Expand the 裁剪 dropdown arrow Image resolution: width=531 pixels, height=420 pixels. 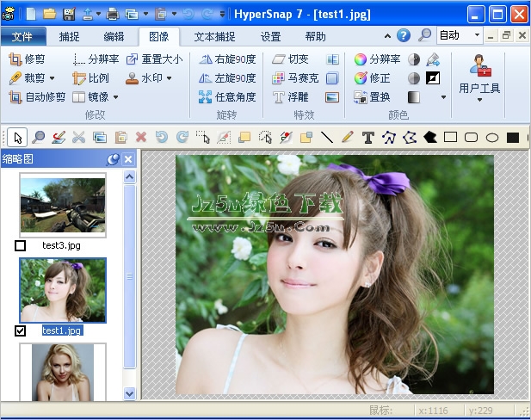pos(52,78)
